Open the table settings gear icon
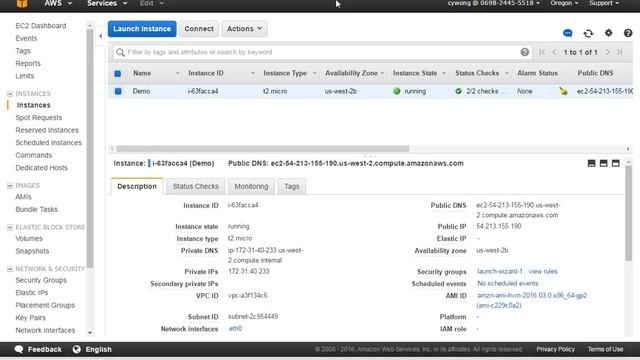The height and width of the screenshot is (360, 640). (x=609, y=33)
